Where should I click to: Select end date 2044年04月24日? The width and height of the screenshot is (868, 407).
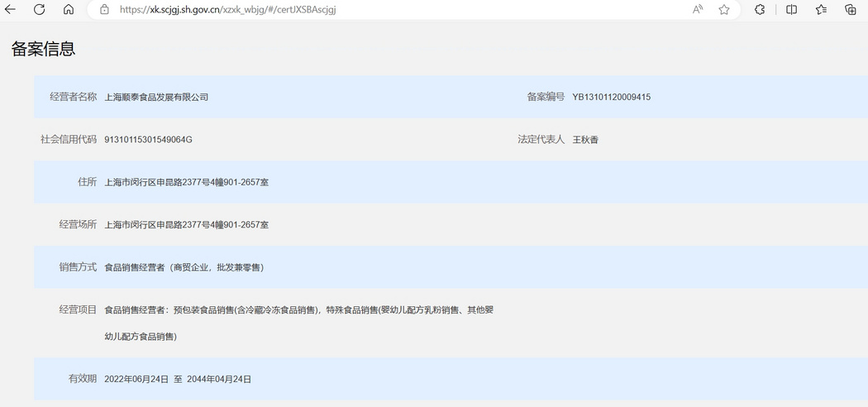[x=219, y=380]
